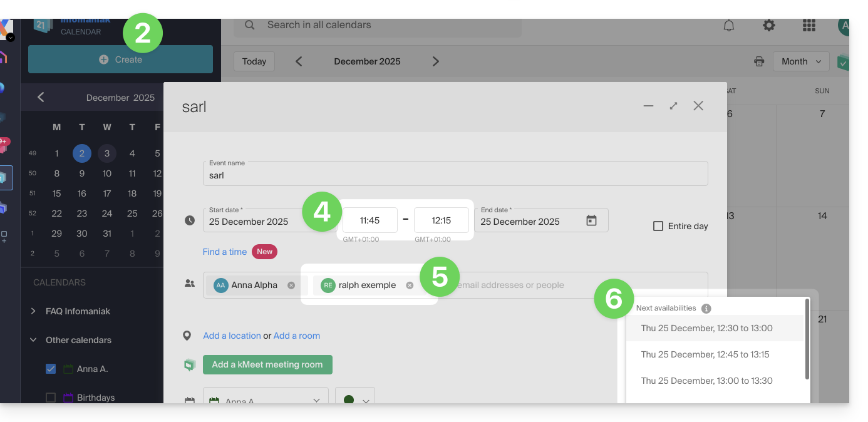The height and width of the screenshot is (422, 868).
Task: Enable the Entire day checkbox
Action: [658, 226]
